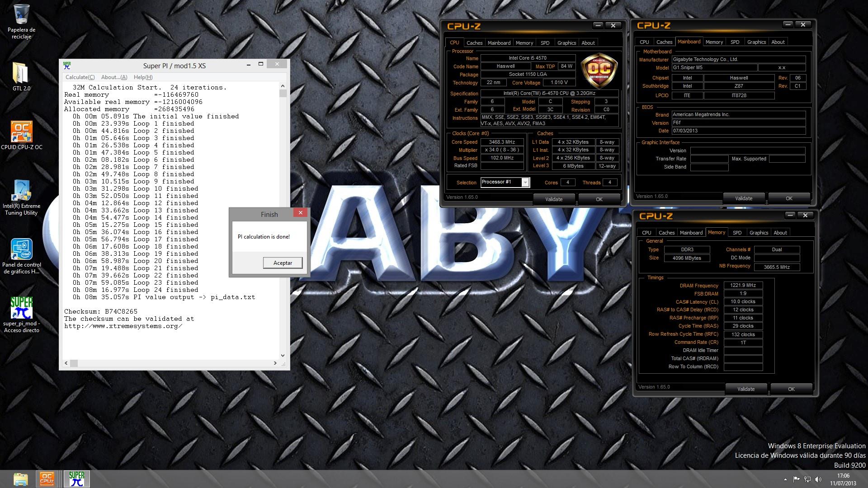868x488 pixels.
Task: Open Caches tab in Memory window
Action: [x=666, y=233]
